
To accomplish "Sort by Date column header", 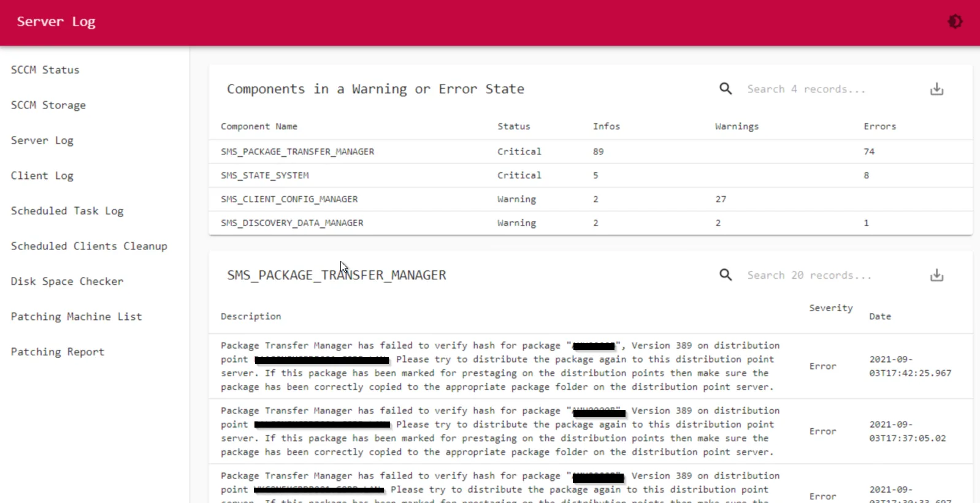I will tap(880, 316).
